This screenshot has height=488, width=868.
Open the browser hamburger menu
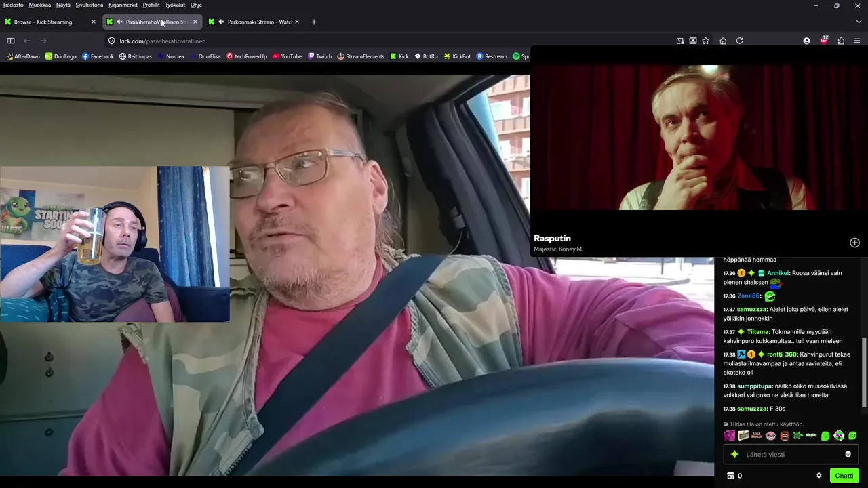pyautogui.click(x=858, y=41)
